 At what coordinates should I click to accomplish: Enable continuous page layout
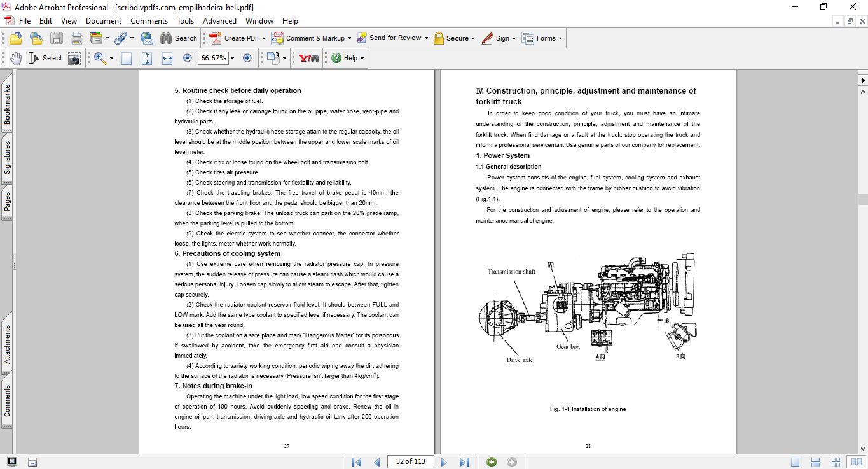coord(816,462)
